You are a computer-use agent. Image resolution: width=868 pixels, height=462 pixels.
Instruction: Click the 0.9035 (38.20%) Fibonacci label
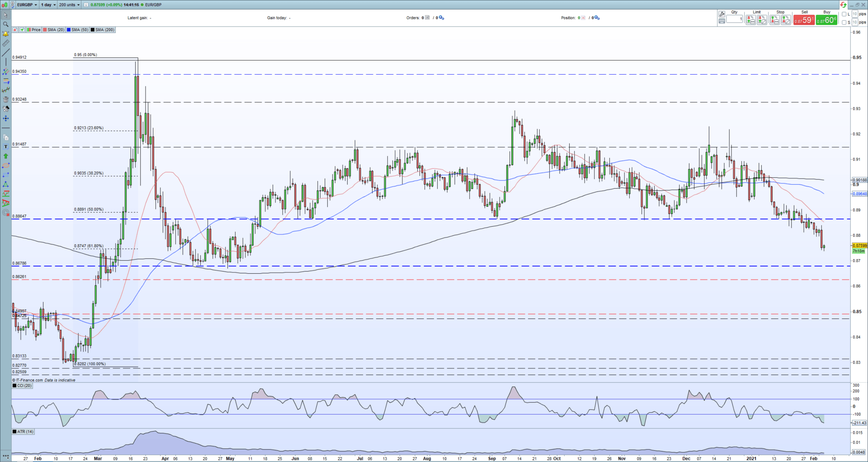click(89, 173)
